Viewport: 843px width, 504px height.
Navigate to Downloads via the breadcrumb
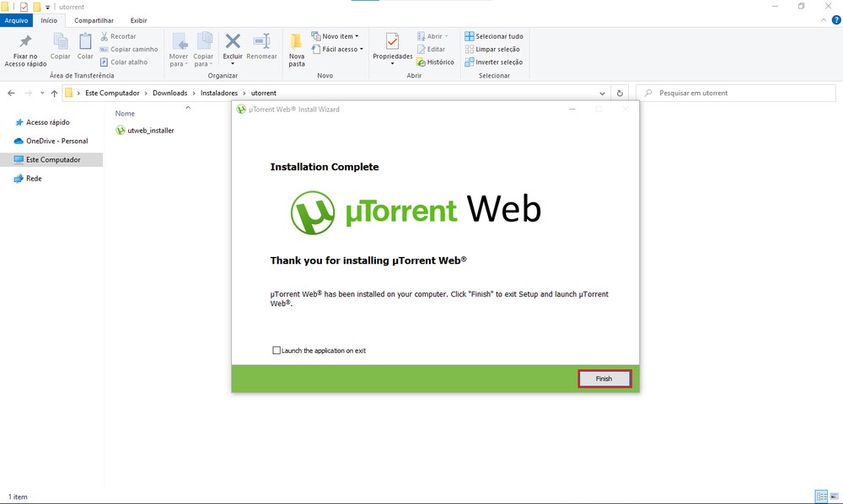coord(170,93)
